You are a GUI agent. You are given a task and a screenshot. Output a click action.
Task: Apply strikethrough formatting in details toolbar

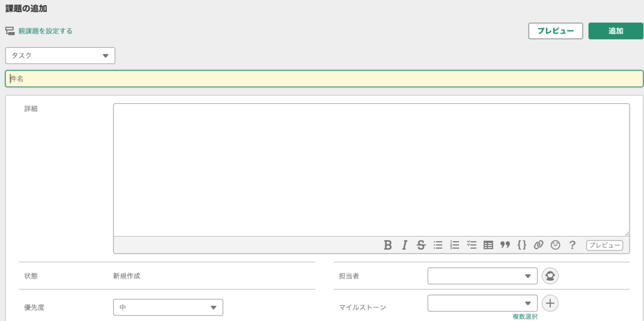click(421, 245)
